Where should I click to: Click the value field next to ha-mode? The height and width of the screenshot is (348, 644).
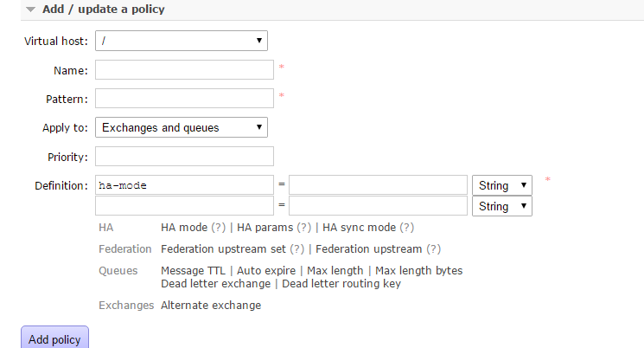(378, 185)
